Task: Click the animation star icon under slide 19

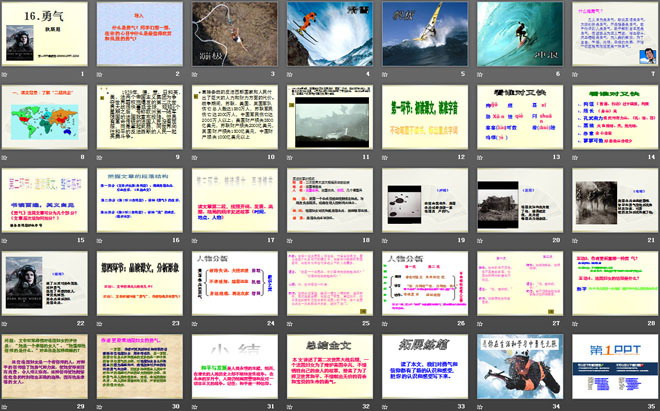Action: [385, 241]
